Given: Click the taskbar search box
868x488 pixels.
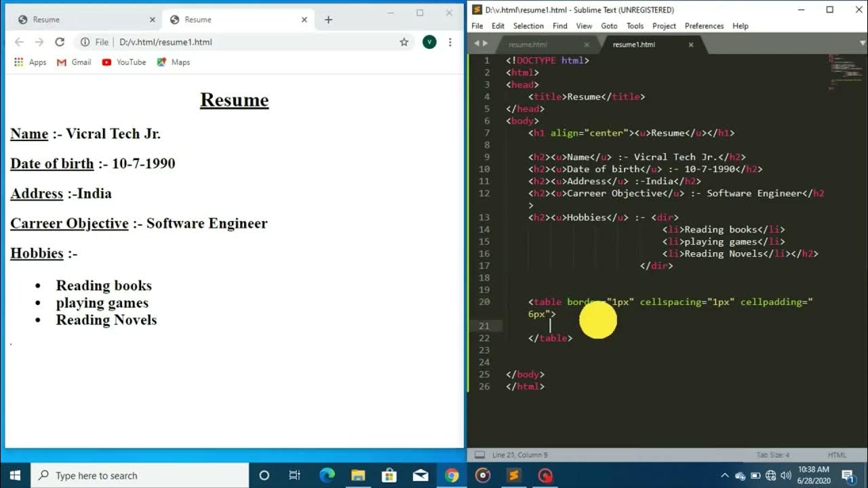Looking at the screenshot, I should [140, 475].
